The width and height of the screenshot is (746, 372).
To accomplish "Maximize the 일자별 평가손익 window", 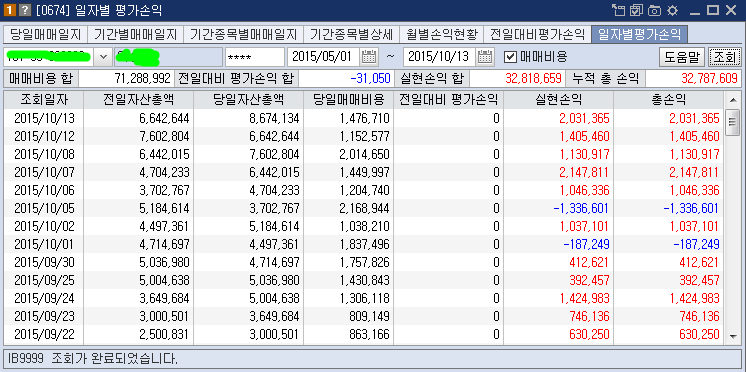I will 713,10.
